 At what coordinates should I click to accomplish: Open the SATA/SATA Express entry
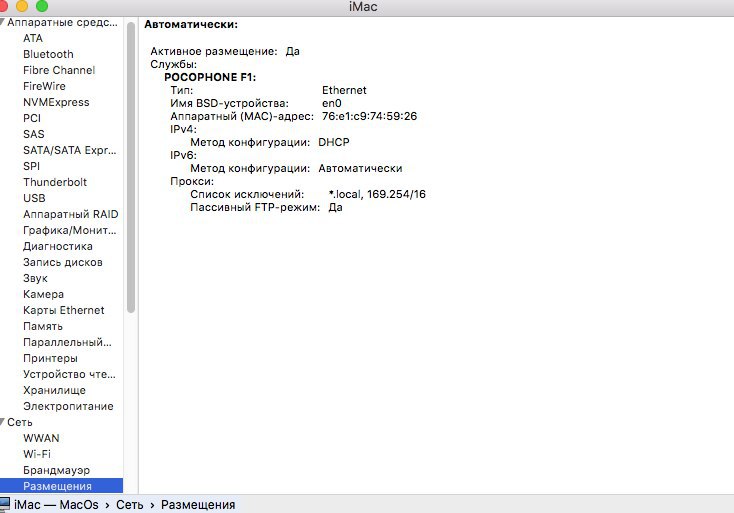(x=70, y=150)
